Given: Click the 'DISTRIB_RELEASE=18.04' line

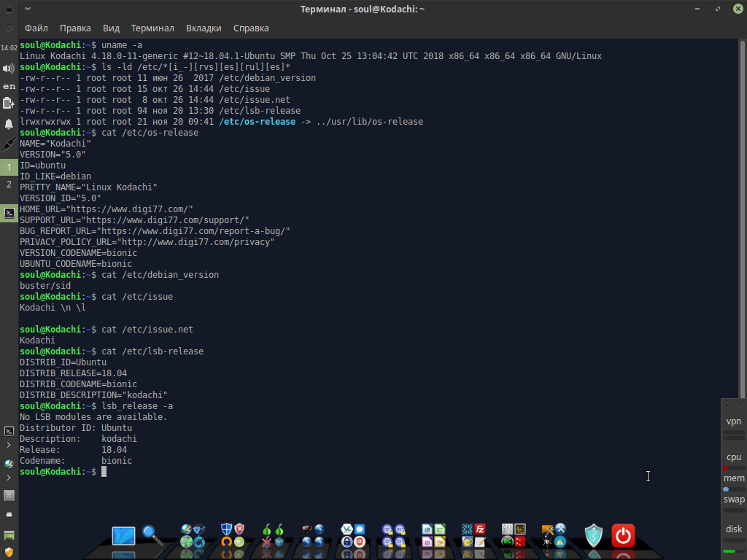Looking at the screenshot, I should pos(74,373).
